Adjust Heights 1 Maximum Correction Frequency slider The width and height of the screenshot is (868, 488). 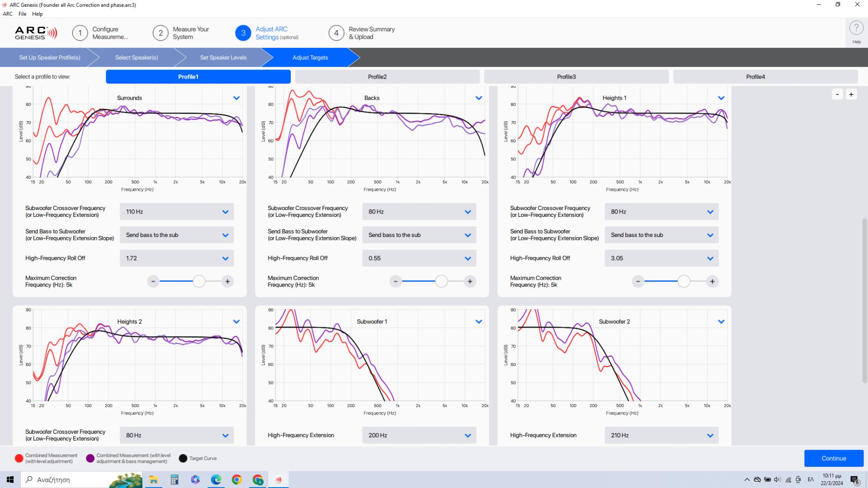[x=684, y=282]
